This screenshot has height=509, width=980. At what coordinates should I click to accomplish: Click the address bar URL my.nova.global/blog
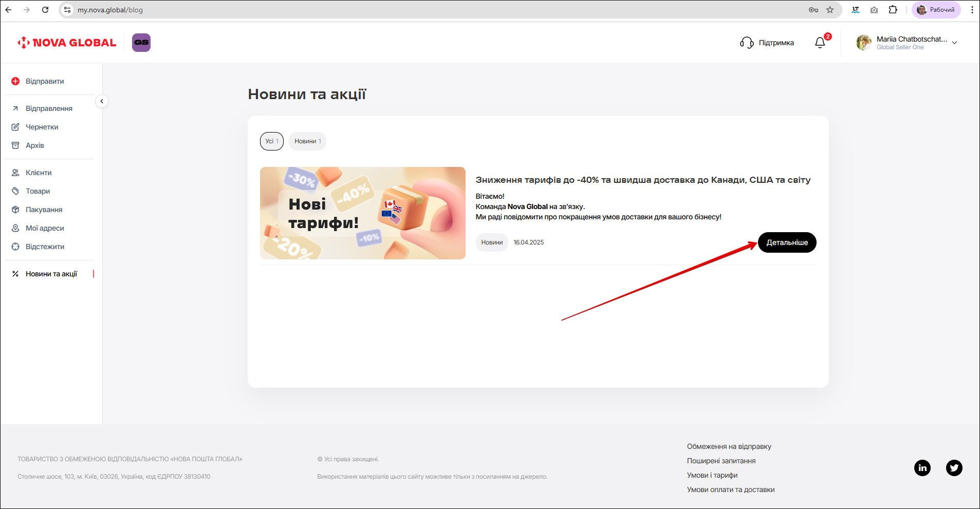110,10
